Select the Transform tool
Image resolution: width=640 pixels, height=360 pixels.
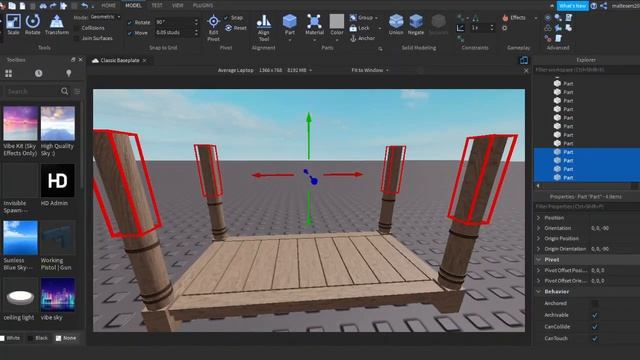pyautogui.click(x=56, y=24)
